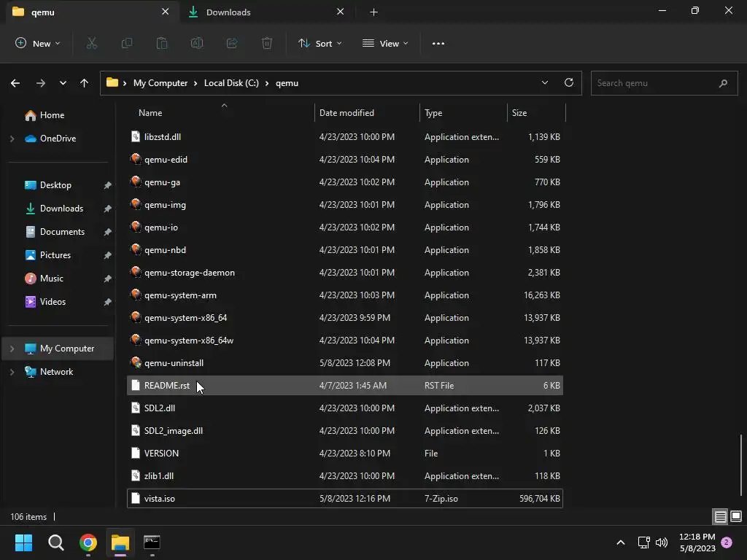Image resolution: width=747 pixels, height=560 pixels.
Task: Select the qemu-edid application icon
Action: [136, 158]
